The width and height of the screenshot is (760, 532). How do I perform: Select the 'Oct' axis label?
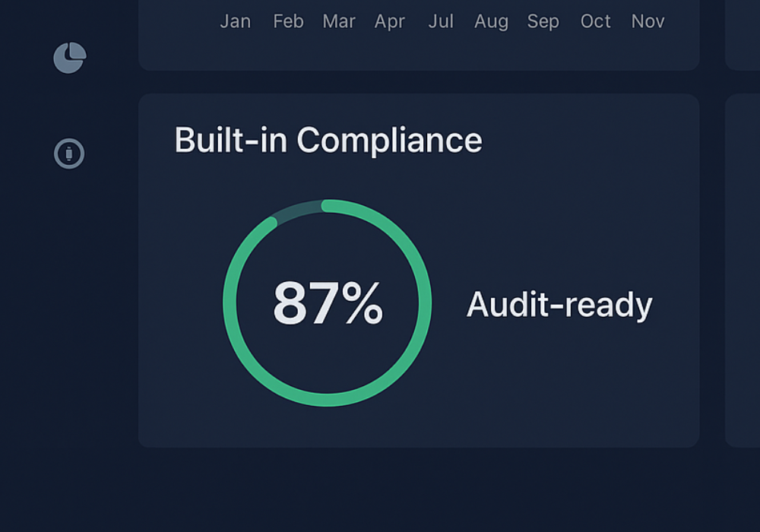[596, 21]
